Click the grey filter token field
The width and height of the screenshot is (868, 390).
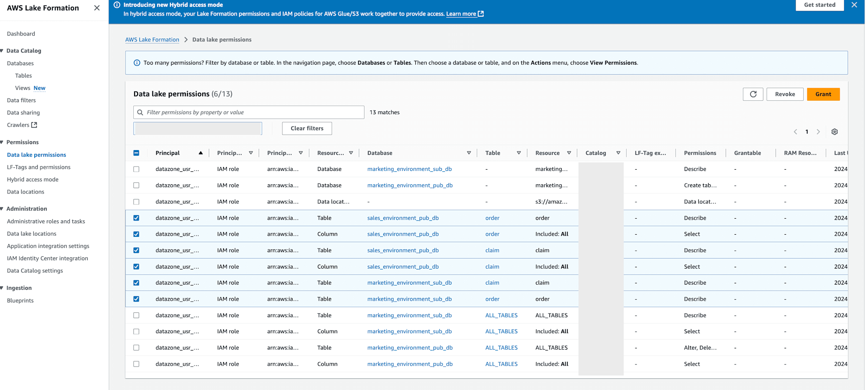[x=198, y=128]
